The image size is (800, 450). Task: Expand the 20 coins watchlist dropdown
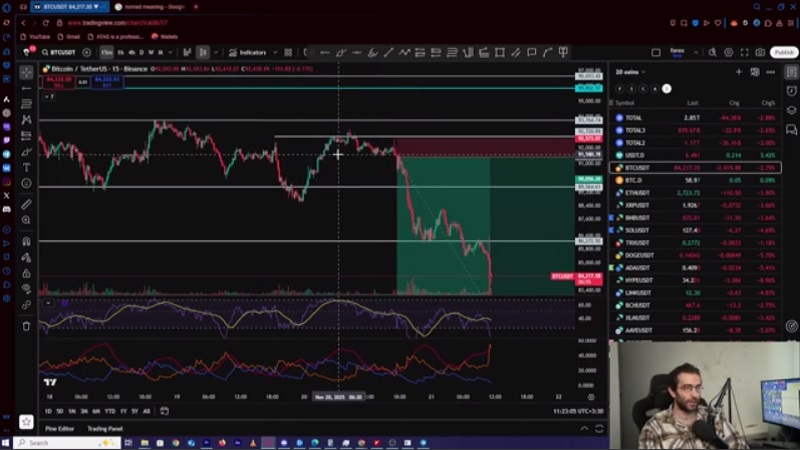[x=634, y=72]
